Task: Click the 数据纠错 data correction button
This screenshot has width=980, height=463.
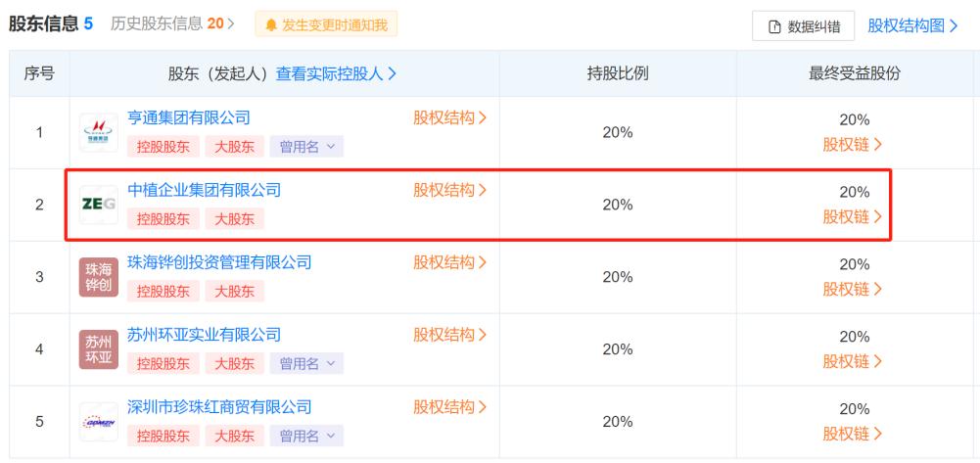Action: pos(804,25)
